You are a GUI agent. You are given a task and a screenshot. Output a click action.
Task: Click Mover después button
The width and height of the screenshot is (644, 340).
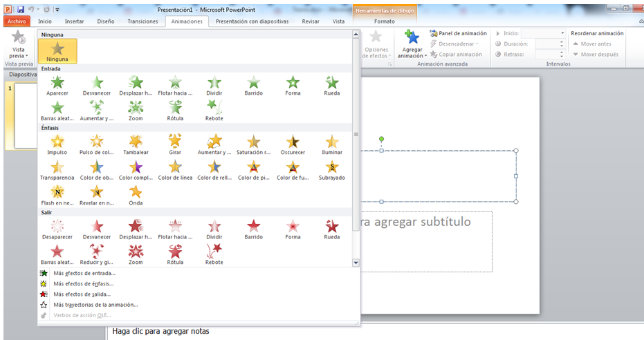click(x=596, y=54)
